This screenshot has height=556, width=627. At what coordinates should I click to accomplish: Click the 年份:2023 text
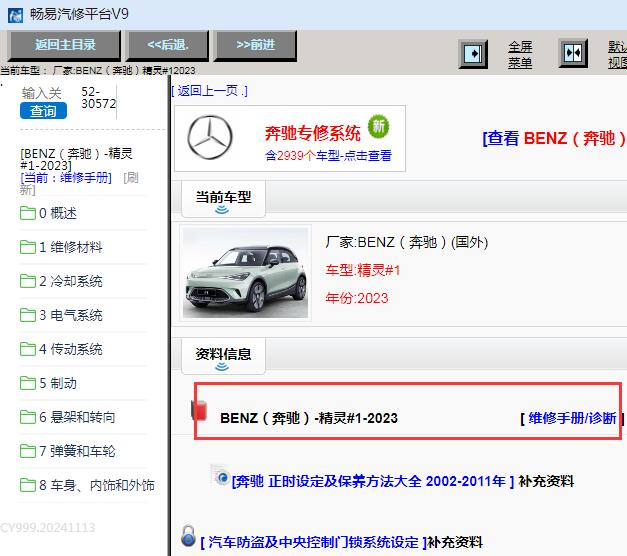coord(357,298)
